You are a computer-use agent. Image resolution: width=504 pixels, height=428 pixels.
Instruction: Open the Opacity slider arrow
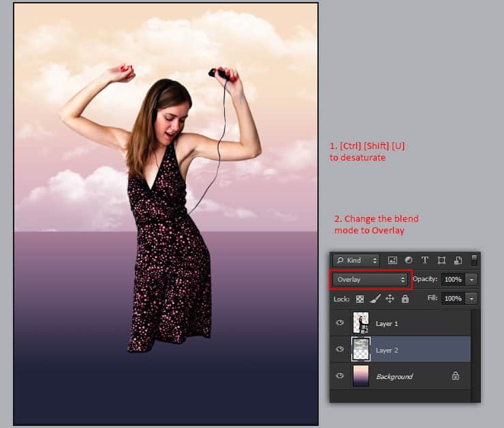click(471, 280)
